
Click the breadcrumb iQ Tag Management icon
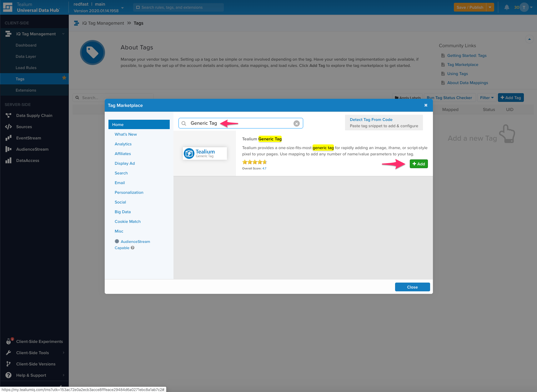point(76,23)
